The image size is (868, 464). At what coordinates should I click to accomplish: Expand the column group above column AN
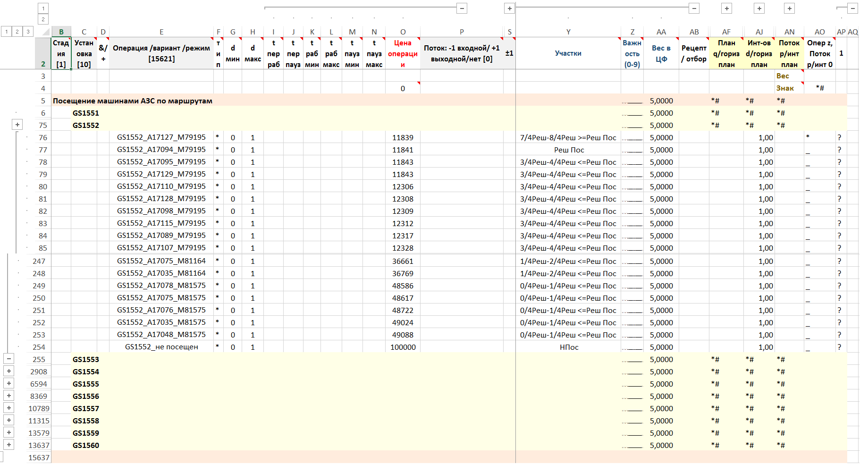point(789,8)
